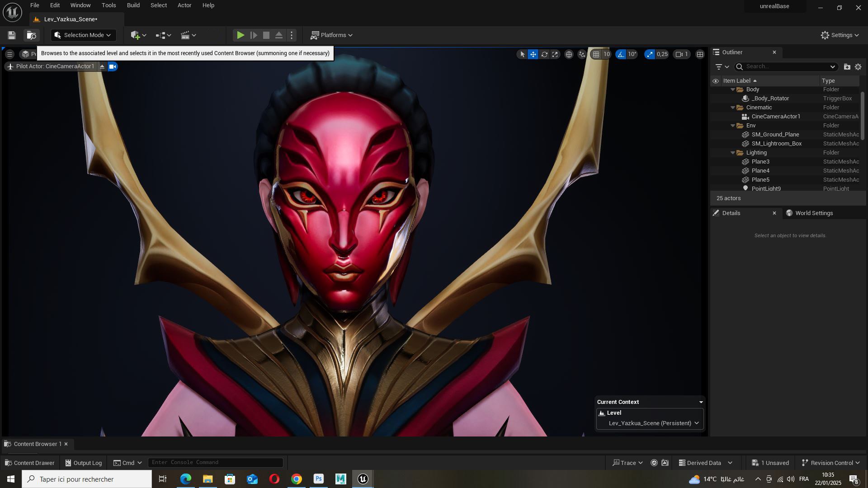Open the Edit menu
This screenshot has height=488, width=868.
point(55,5)
